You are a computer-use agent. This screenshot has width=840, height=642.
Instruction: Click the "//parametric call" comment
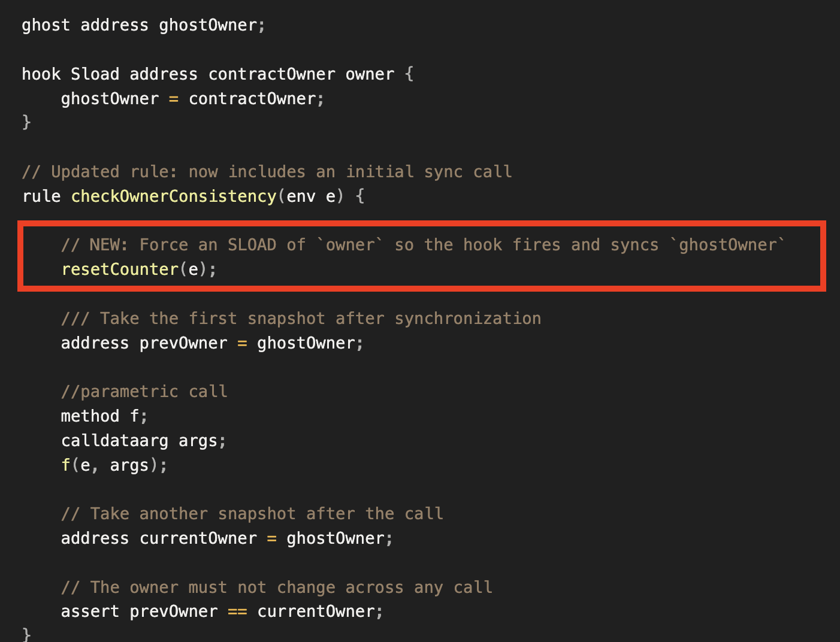click(x=144, y=392)
